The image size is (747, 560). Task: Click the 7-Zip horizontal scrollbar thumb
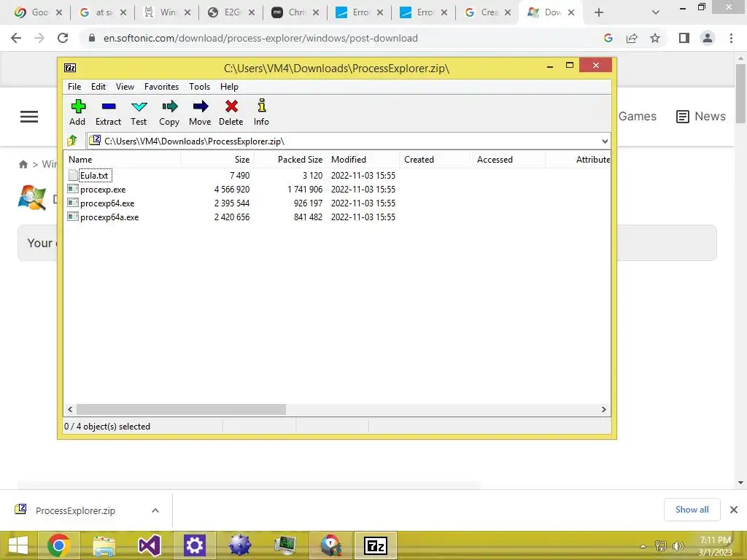tap(181, 410)
